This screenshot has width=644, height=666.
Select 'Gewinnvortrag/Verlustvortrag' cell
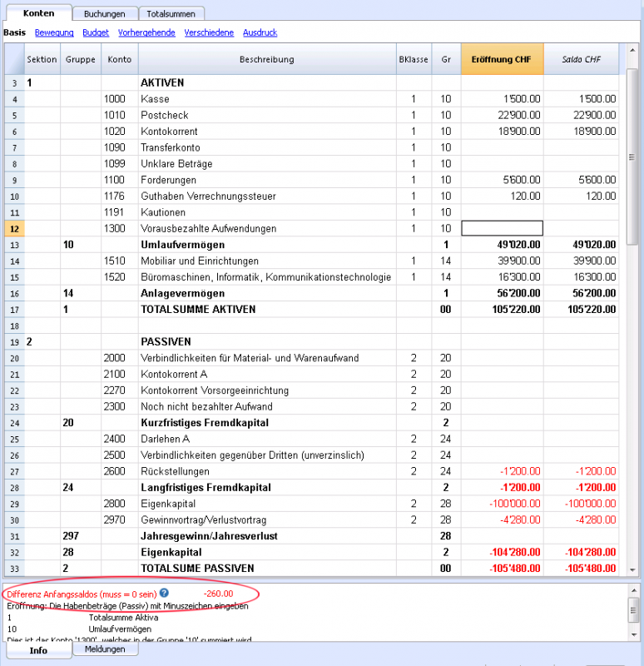click(x=267, y=519)
